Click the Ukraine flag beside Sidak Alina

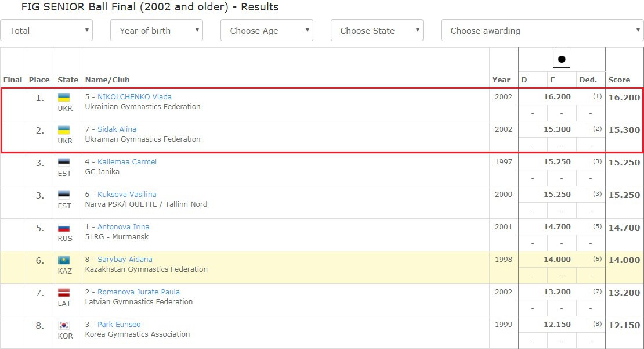64,131
